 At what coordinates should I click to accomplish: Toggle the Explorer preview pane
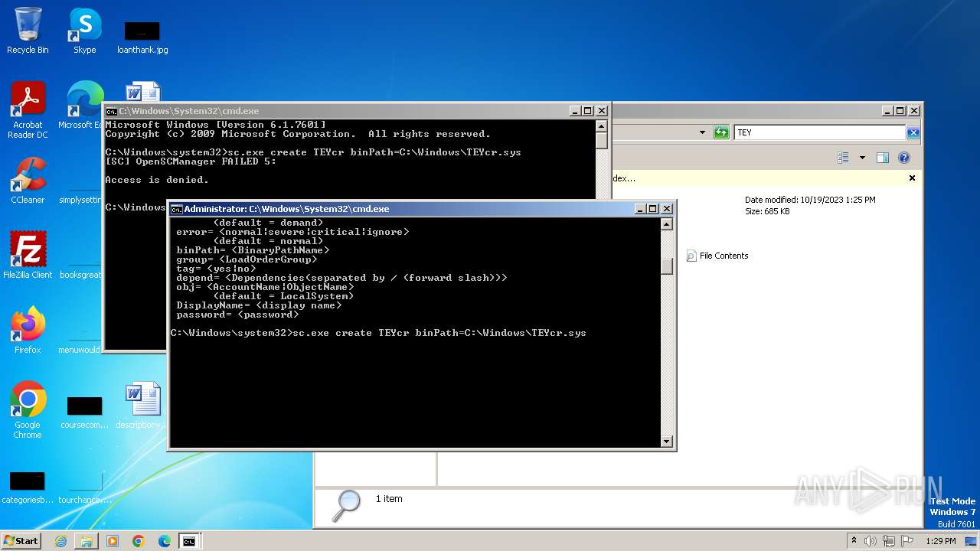[882, 158]
